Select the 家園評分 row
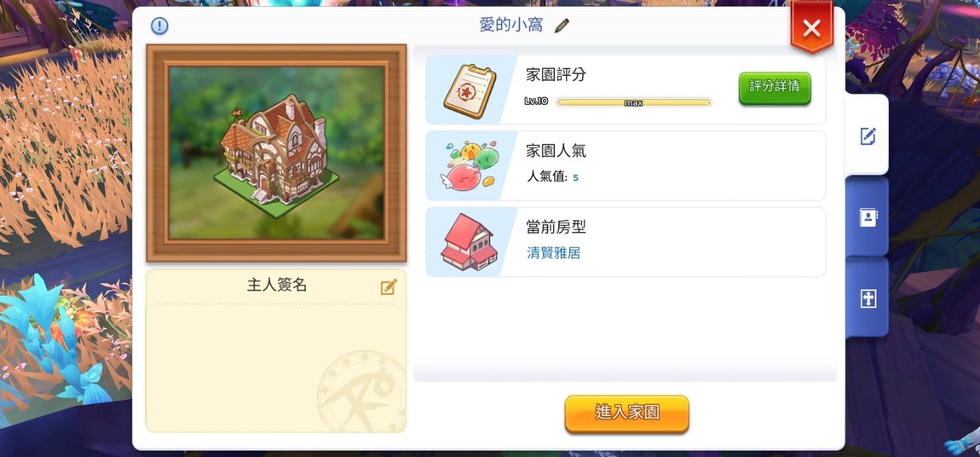 point(625,90)
